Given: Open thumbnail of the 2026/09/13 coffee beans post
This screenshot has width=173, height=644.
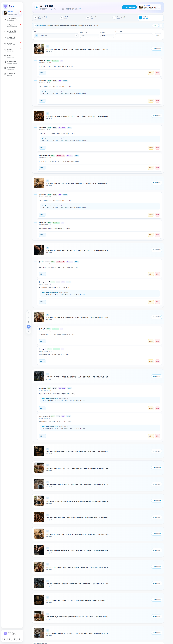Looking at the screenshot, I should [x=39, y=116].
